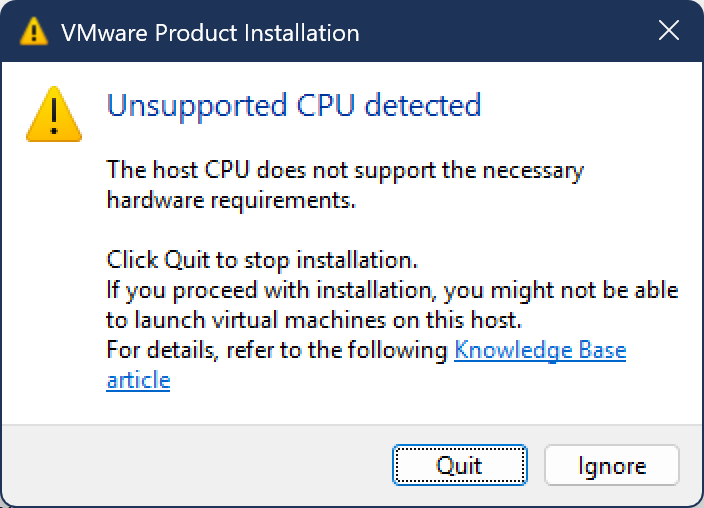This screenshot has width=704, height=508.
Task: Click the large yellow warning triangle icon
Action: tap(54, 113)
